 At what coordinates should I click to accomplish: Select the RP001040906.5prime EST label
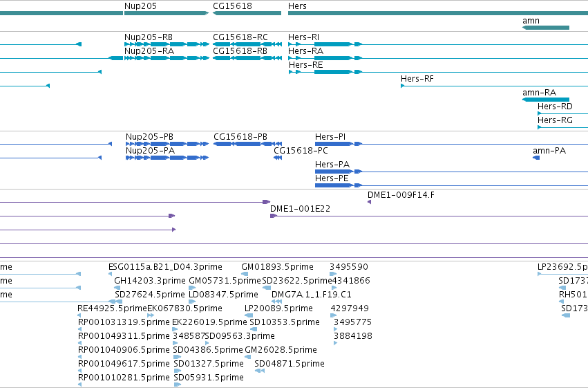tap(124, 351)
